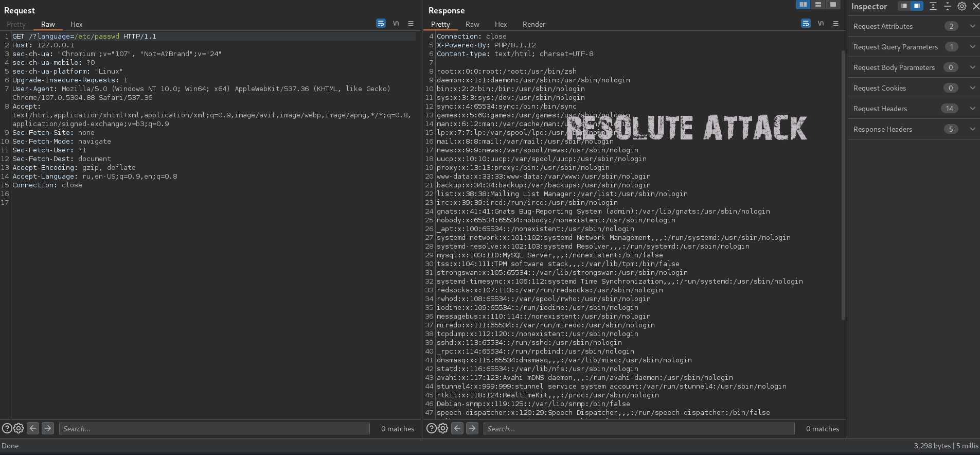Image resolution: width=980 pixels, height=455 pixels.
Task: Click the sshd:x:113:65534 passwd entry line
Action: tap(529, 343)
